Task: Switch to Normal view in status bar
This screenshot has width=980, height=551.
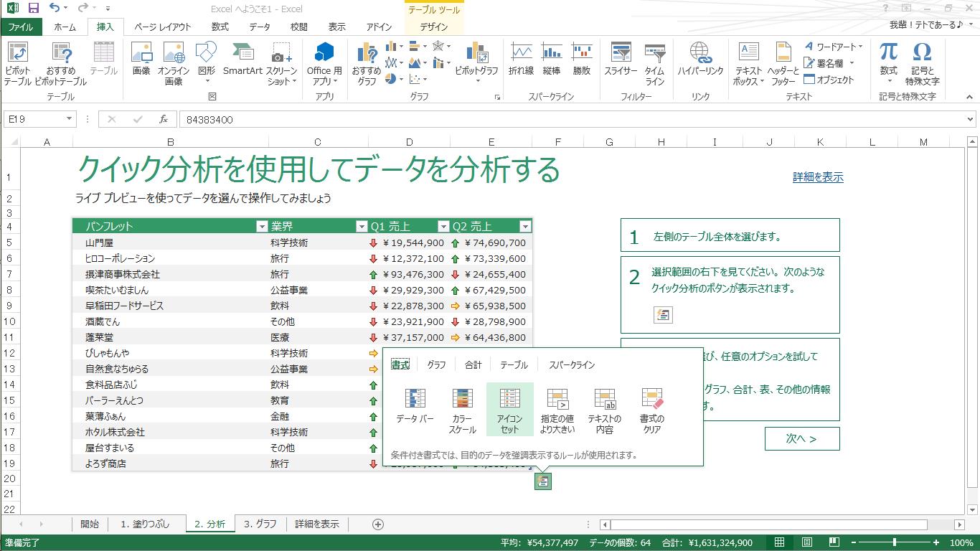Action: pos(779,543)
